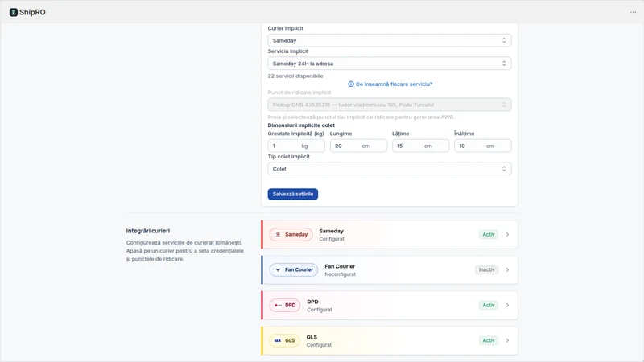Viewport: 644px width, 362px height.
Task: Click the Salvează setările button
Action: point(293,194)
